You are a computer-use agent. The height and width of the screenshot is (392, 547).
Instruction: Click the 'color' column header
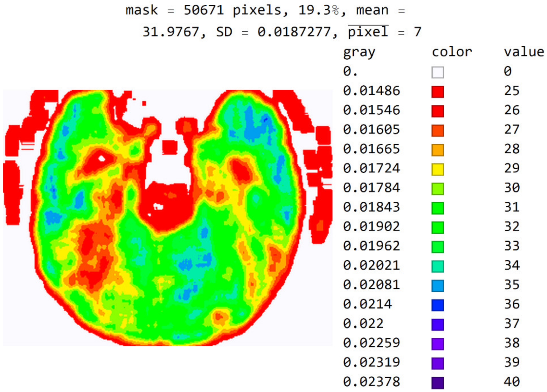click(x=452, y=52)
